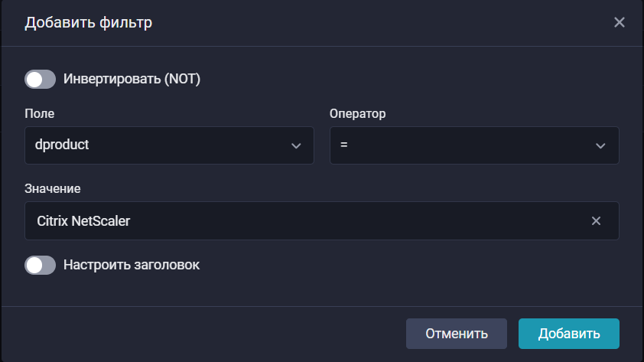Viewport: 644px width, 362px height.
Task: Click the Оператор field label
Action: pyautogui.click(x=357, y=114)
